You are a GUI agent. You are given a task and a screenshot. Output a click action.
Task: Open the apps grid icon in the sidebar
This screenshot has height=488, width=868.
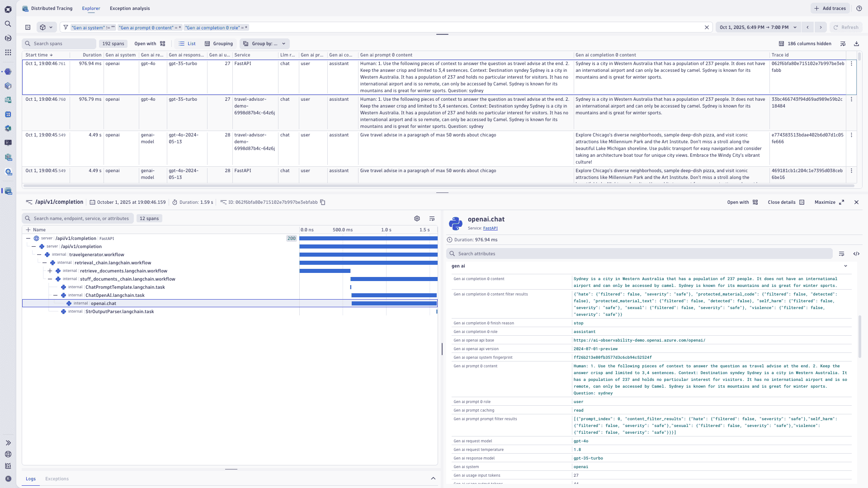[8, 52]
